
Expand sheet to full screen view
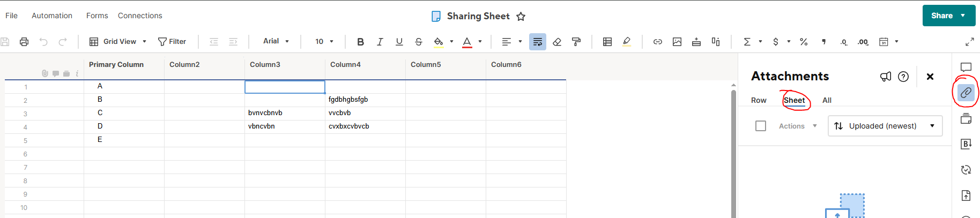[x=970, y=42]
